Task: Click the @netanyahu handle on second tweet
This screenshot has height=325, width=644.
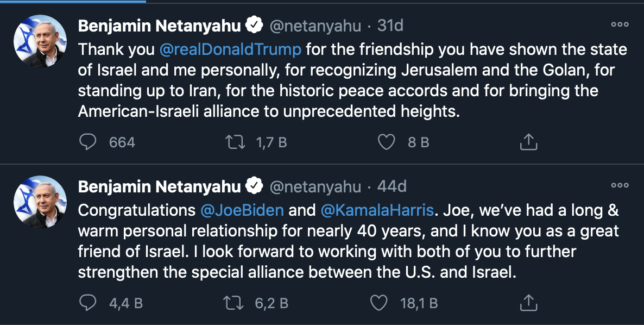Action: tap(315, 186)
